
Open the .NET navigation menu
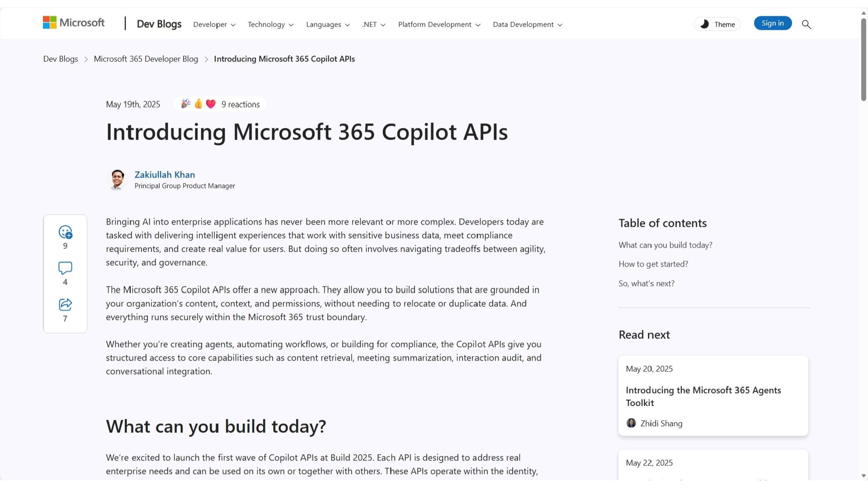[373, 25]
